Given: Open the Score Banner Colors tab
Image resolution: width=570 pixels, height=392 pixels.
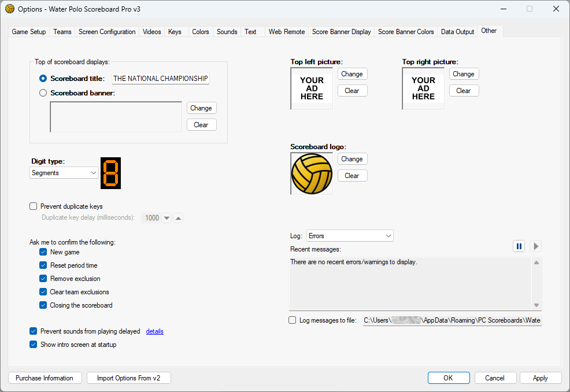Looking at the screenshot, I should (x=406, y=32).
